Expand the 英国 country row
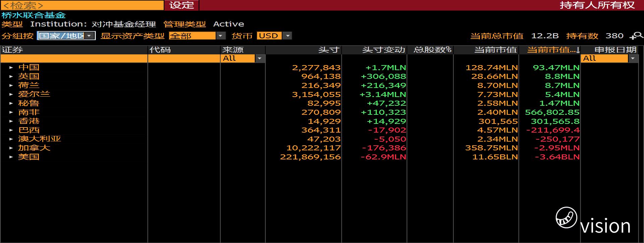The height and width of the screenshot is (243, 644). click(x=11, y=77)
